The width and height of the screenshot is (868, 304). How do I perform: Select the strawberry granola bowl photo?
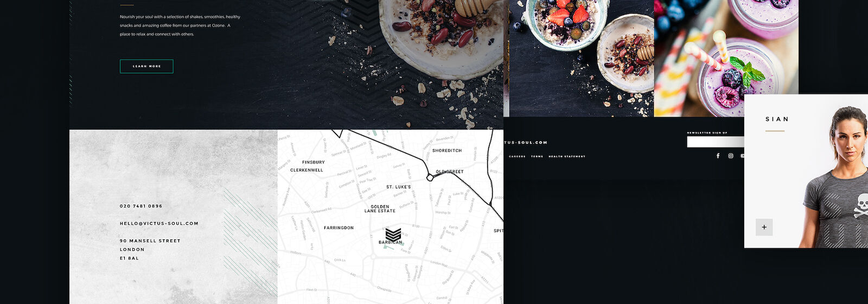579,58
